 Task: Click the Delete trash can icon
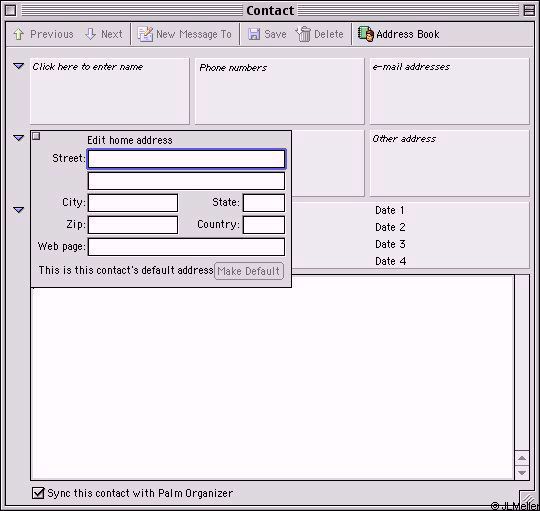303,34
